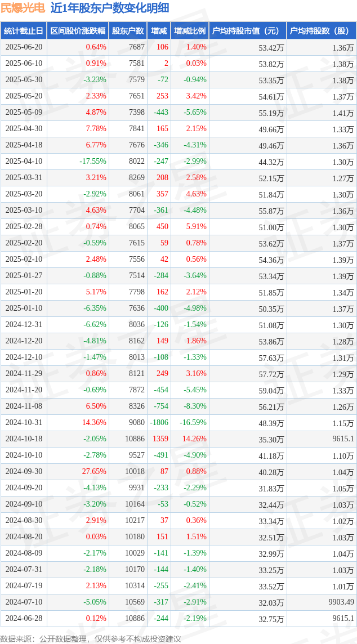Click the 民爆光电 title text
Image resolution: width=357 pixels, height=644 pixels.
23,8
